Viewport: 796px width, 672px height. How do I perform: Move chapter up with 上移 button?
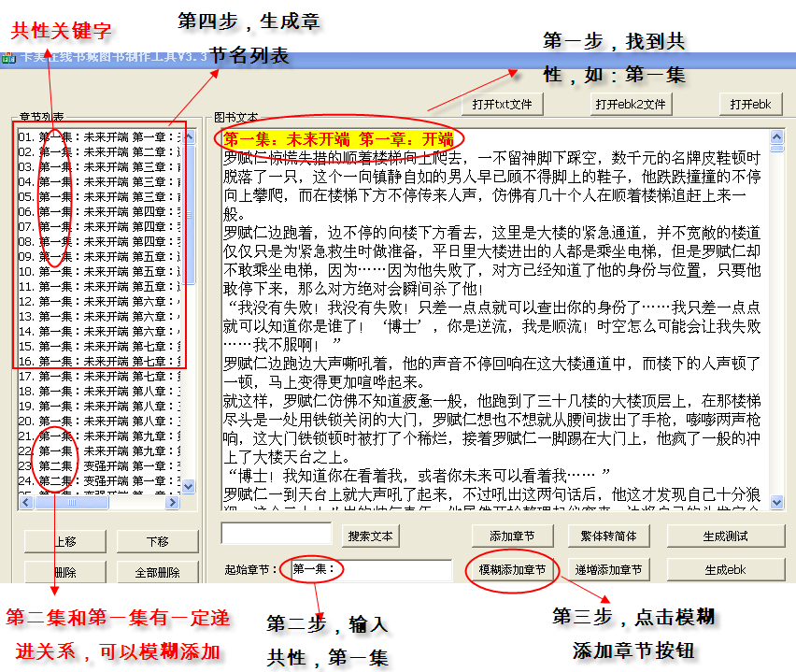[64, 542]
